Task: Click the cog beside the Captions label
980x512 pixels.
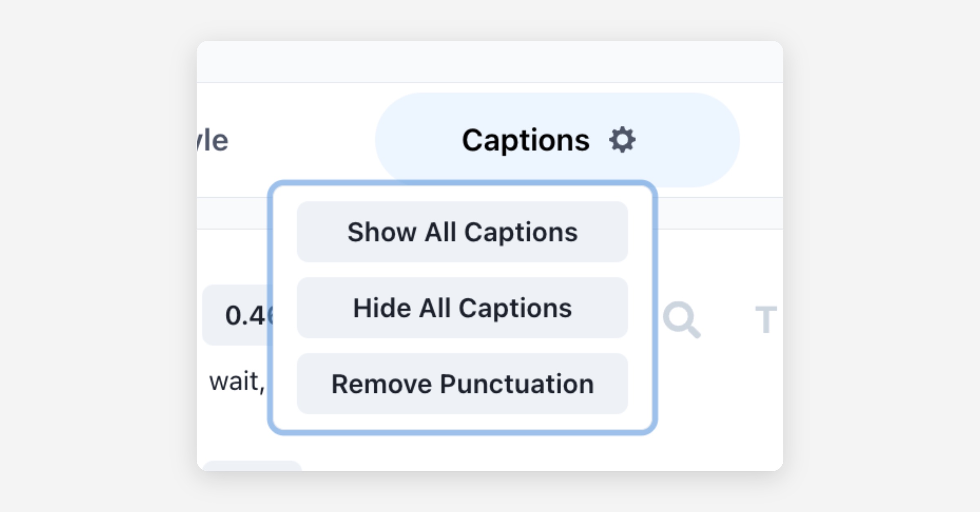Action: click(x=622, y=140)
